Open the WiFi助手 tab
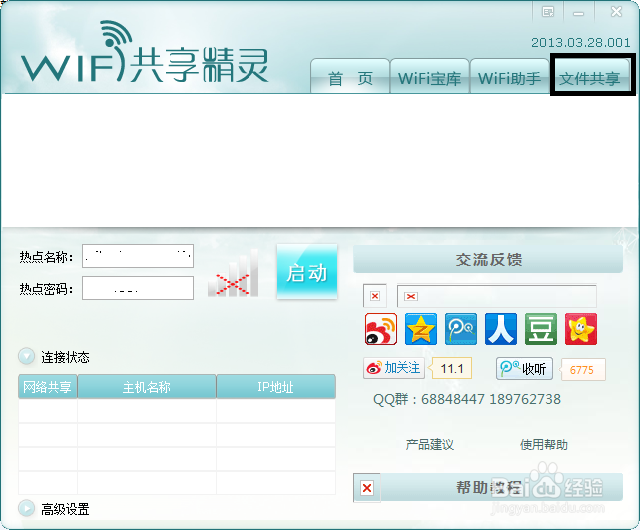This screenshot has height=530, width=640. point(509,76)
